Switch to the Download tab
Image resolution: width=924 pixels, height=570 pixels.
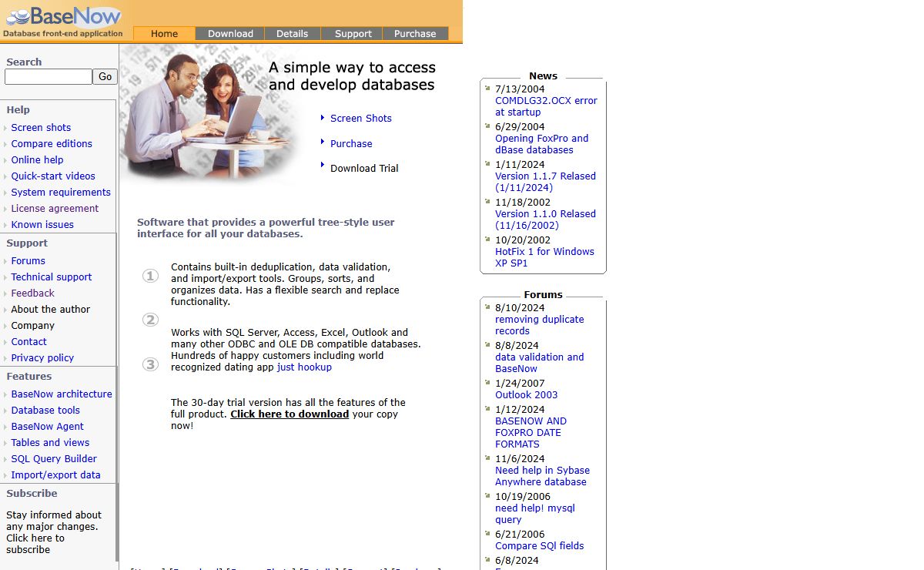tap(230, 33)
